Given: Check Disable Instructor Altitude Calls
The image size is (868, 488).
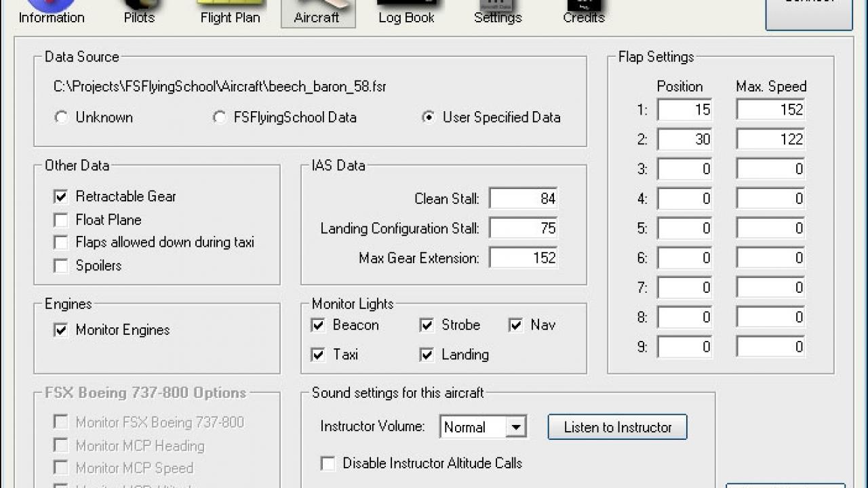Looking at the screenshot, I should pos(328,463).
